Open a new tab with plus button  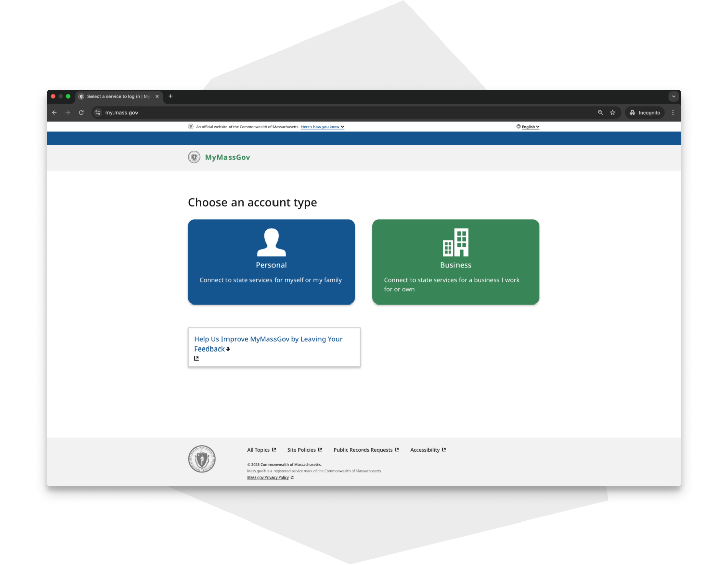pyautogui.click(x=170, y=96)
